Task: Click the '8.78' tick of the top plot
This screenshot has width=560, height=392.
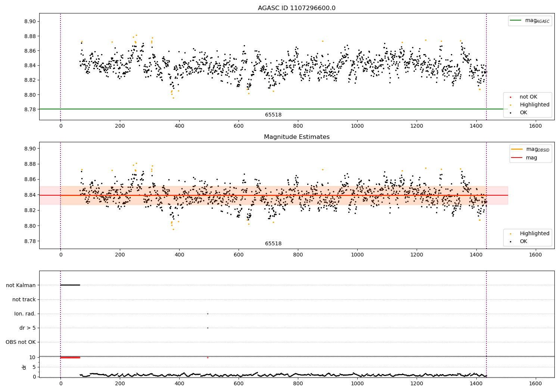Action: click(x=30, y=109)
